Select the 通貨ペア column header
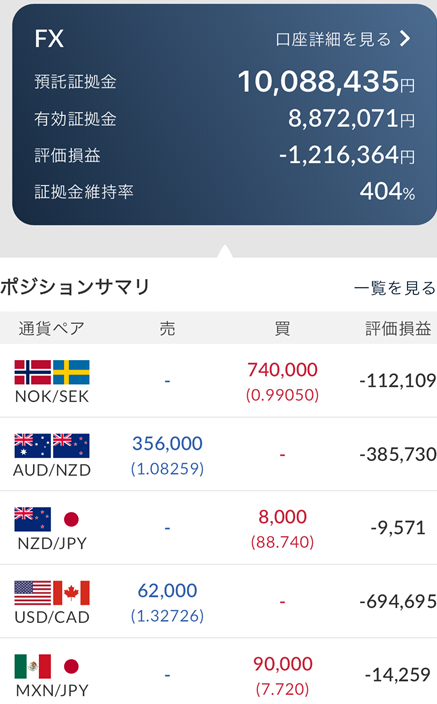The image size is (437, 704). 51,329
